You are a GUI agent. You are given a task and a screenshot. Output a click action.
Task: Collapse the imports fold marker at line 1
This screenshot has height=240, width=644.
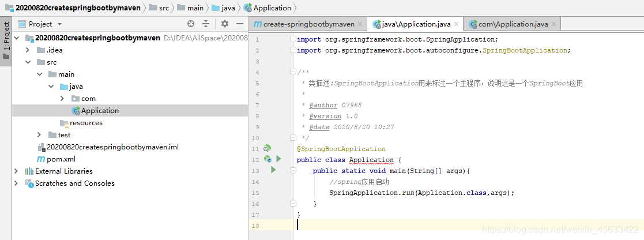pos(293,39)
